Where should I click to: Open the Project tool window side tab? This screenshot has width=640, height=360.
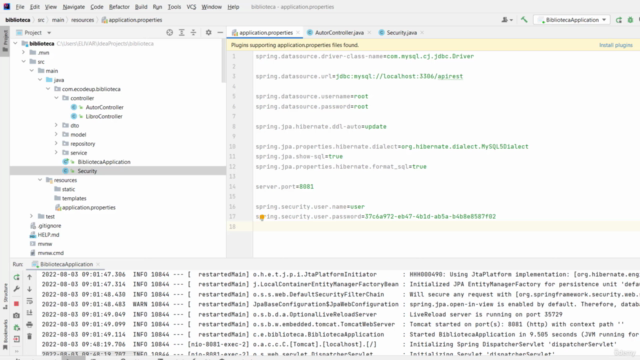(x=5, y=41)
